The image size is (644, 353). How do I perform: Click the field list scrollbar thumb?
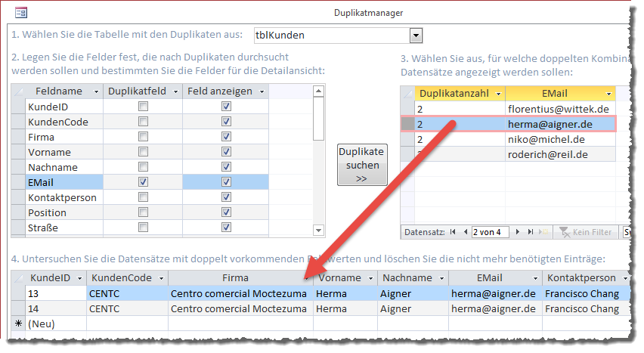(319, 119)
